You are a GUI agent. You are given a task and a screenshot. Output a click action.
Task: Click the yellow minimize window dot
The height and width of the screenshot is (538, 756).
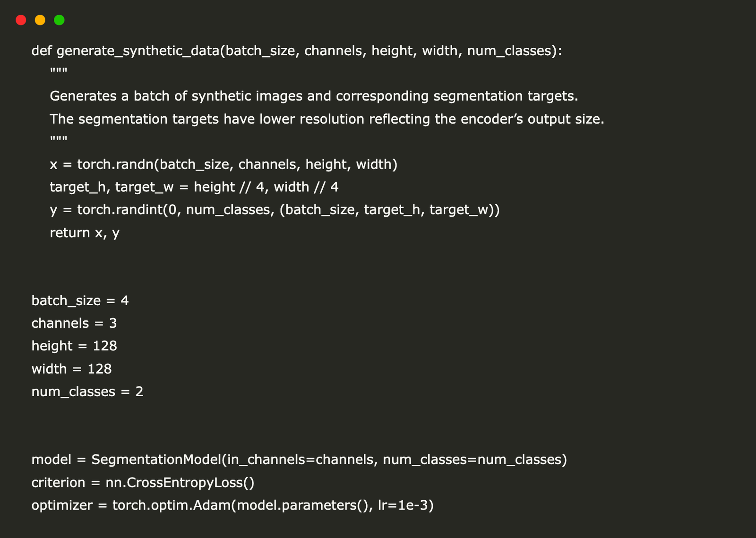pyautogui.click(x=40, y=20)
